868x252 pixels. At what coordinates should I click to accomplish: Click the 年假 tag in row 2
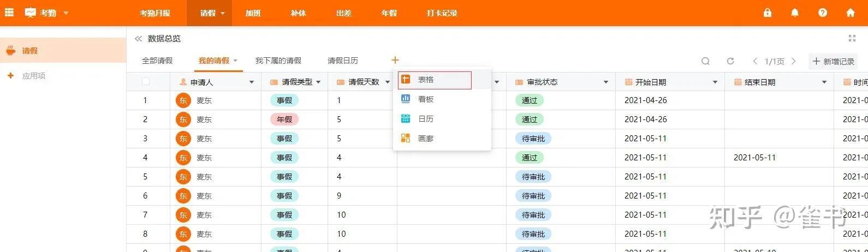pos(284,119)
